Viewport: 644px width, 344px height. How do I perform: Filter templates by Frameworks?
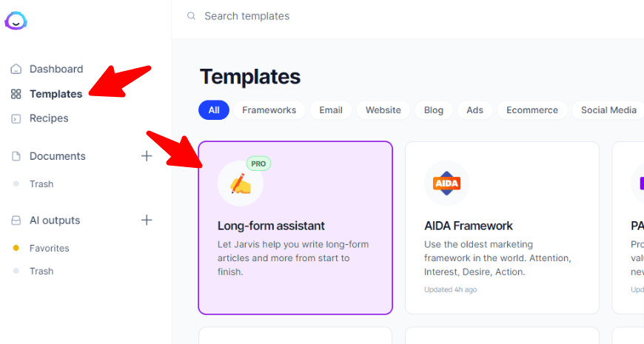click(x=269, y=110)
